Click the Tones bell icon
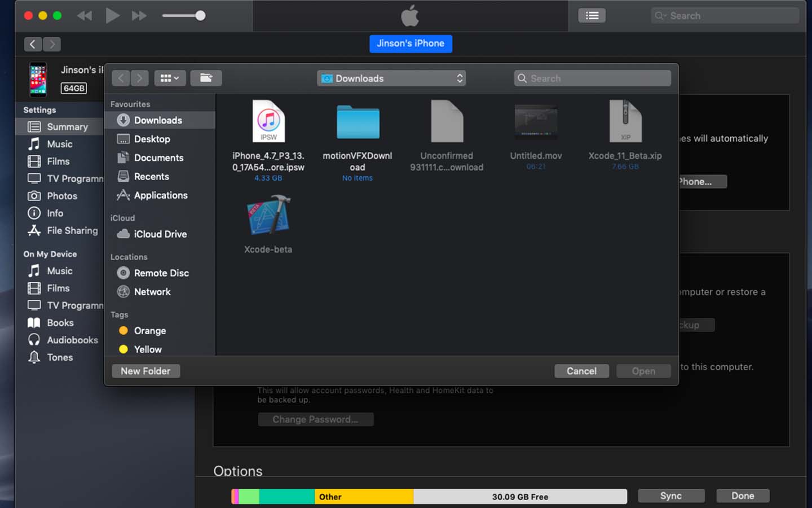 click(x=34, y=357)
